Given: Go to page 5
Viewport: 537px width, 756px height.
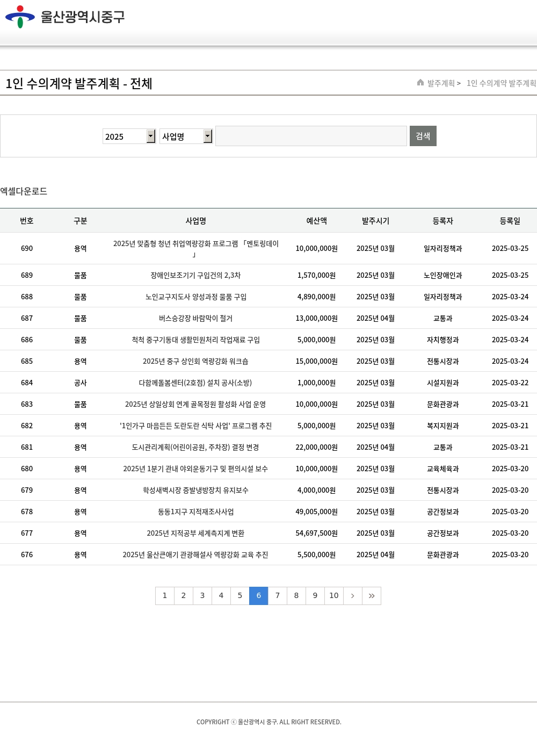Looking at the screenshot, I should pos(240,596).
